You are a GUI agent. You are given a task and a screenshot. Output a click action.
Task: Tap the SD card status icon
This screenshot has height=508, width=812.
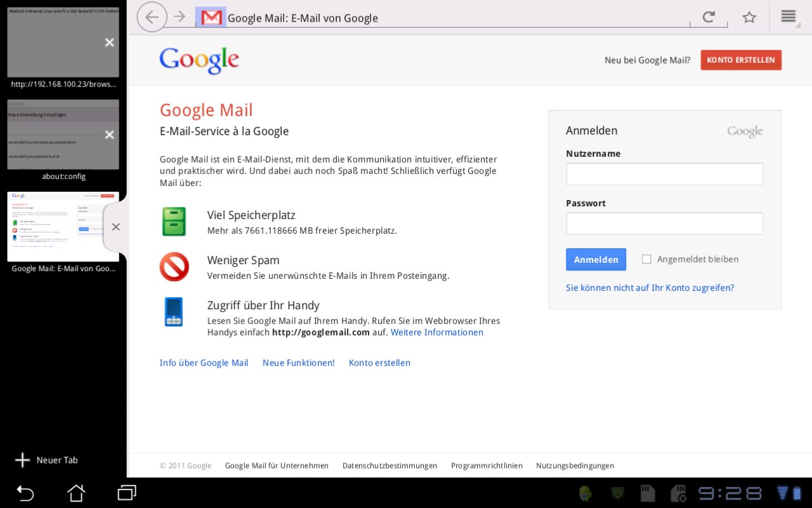(647, 493)
